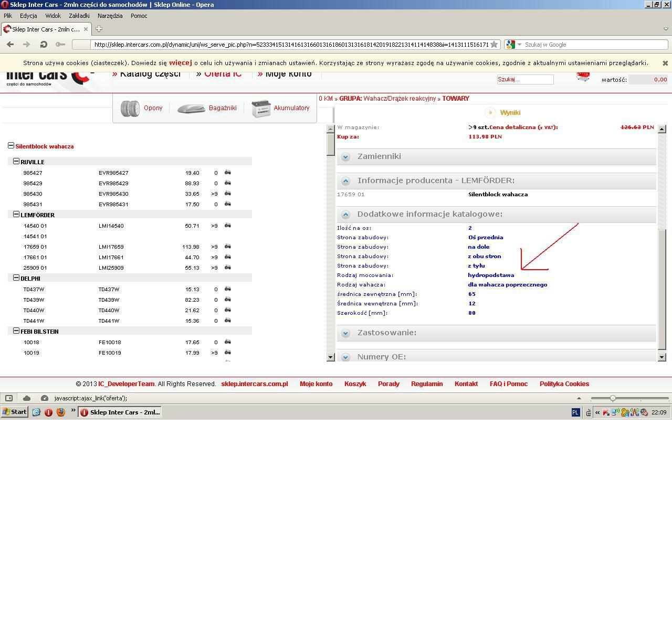Click the Opera Turbo gauge icon

pos(45,398)
